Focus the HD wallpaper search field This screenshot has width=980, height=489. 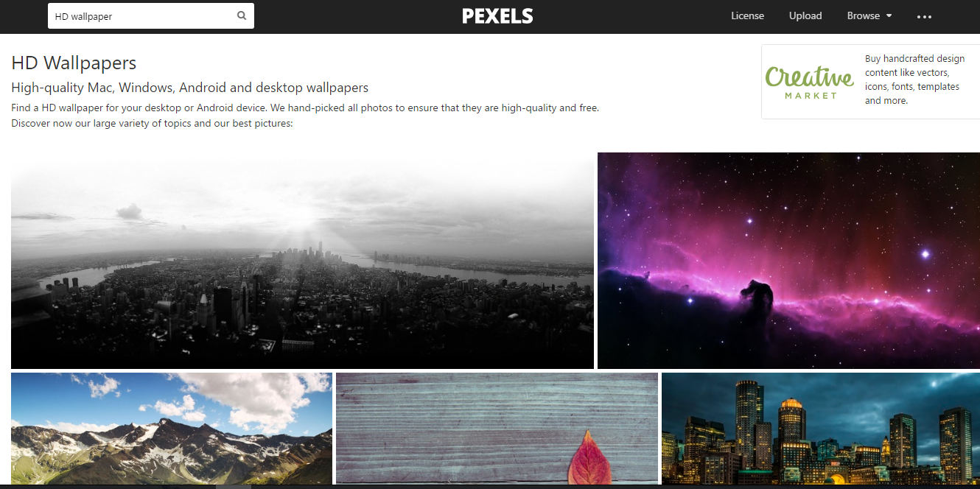pyautogui.click(x=151, y=15)
